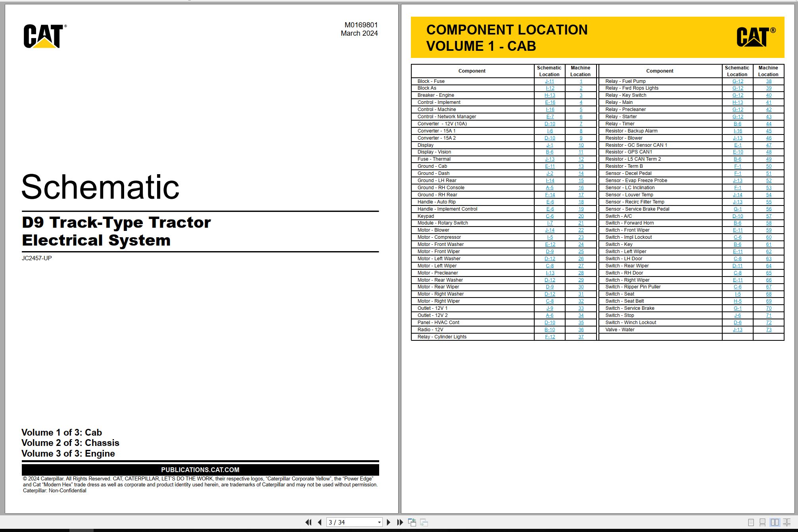The height and width of the screenshot is (532, 798).
Task: Open schematic link E-7 for Control - Network Manager
Action: (550, 117)
